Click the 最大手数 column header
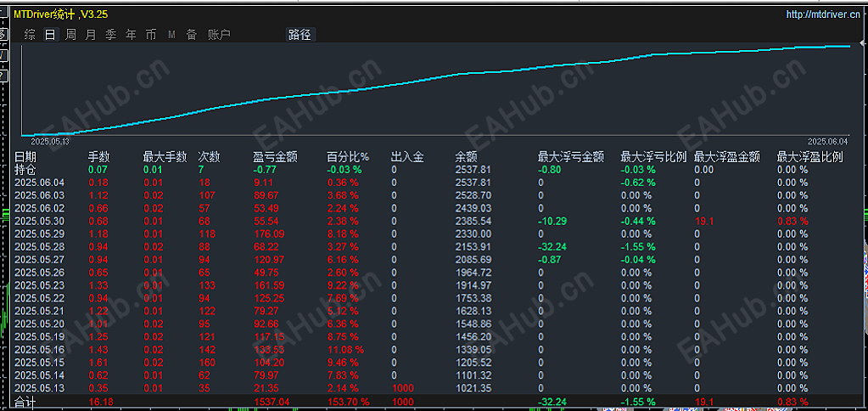868x411 pixels. 165,157
